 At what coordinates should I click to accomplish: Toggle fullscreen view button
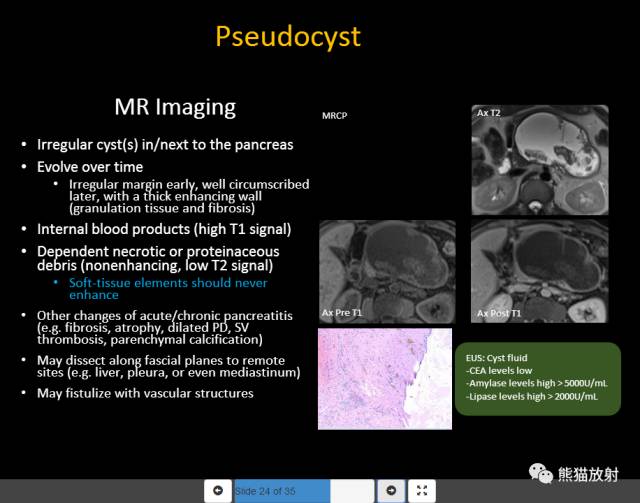click(x=422, y=490)
